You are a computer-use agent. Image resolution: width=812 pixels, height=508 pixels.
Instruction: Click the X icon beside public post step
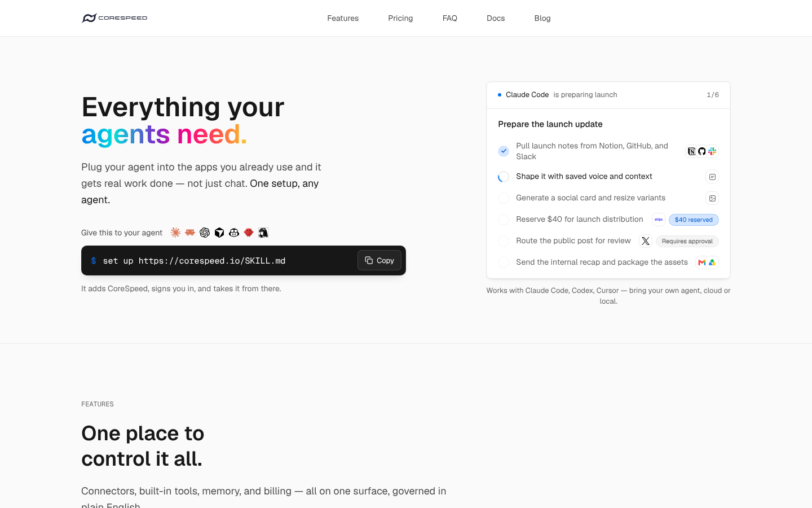tap(646, 241)
